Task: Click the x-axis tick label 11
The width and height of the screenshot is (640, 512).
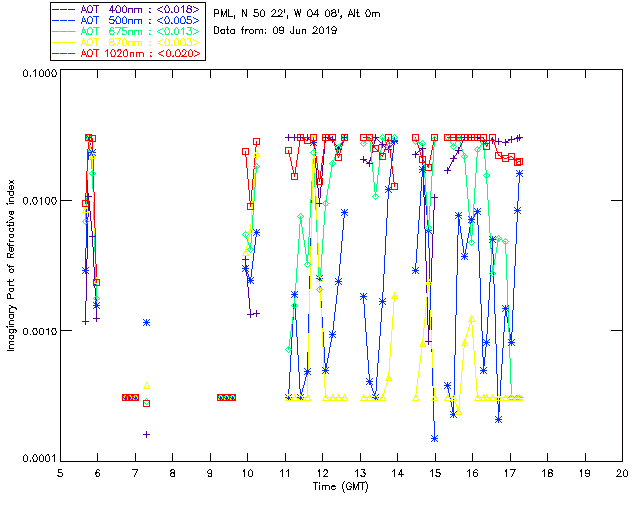Action: click(x=285, y=473)
